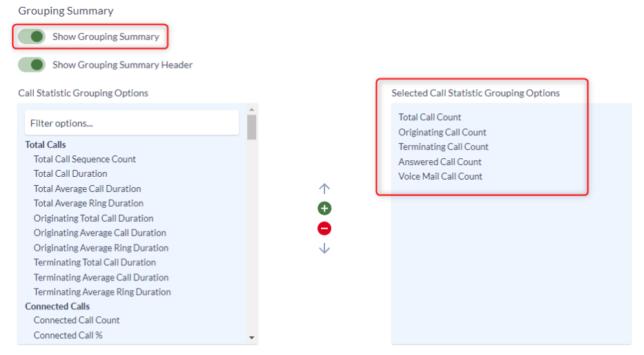The height and width of the screenshot is (355, 644).
Task: Click the red minus remove-option icon
Action: click(324, 229)
